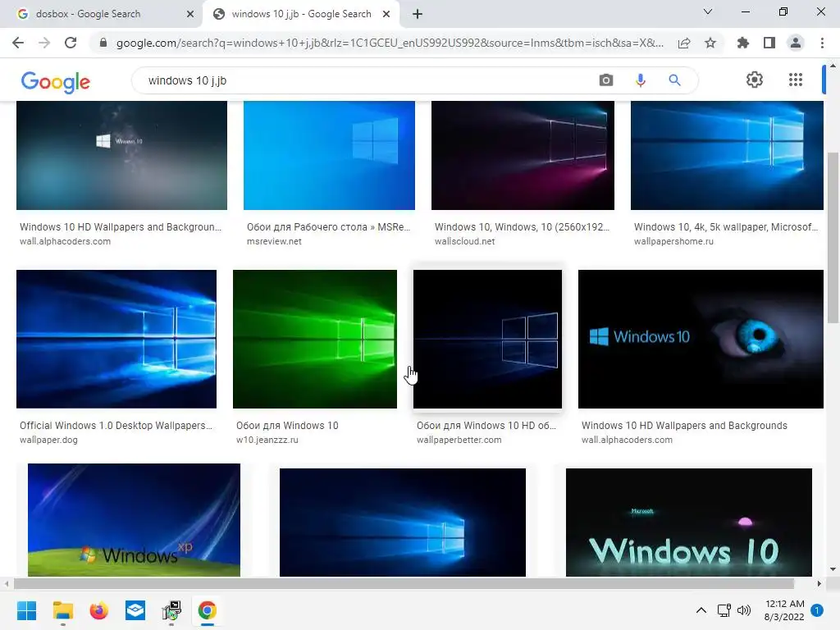Open the bottom-row dark blue window-logo wallpaper
The height and width of the screenshot is (630, 840).
click(x=403, y=523)
